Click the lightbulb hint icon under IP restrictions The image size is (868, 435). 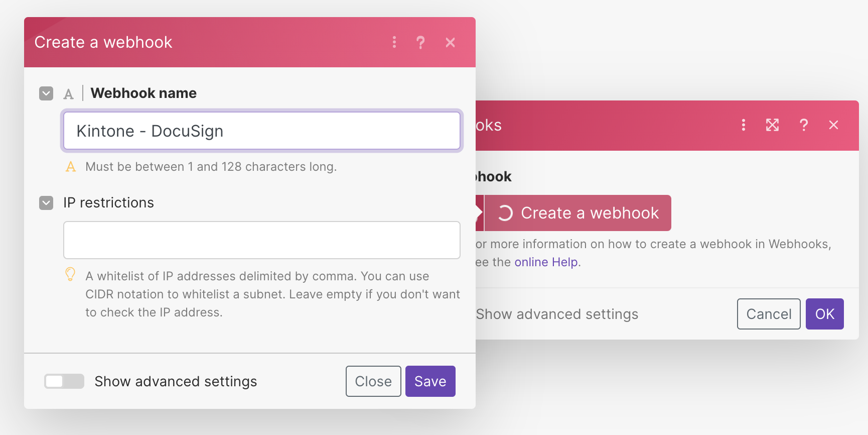pyautogui.click(x=70, y=274)
